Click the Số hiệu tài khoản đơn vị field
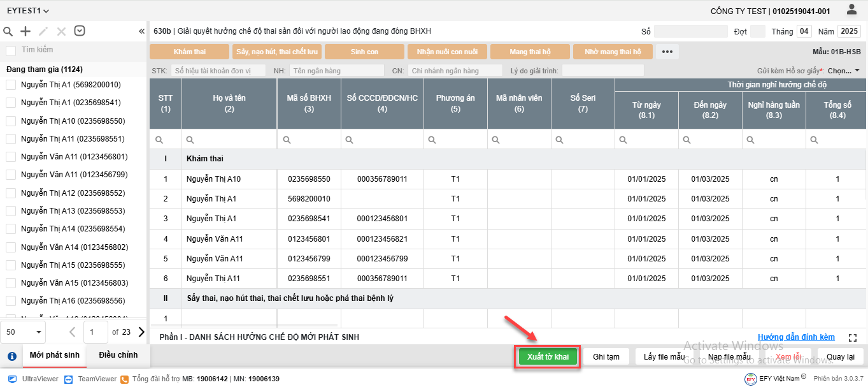This screenshot has width=868, height=387. pyautogui.click(x=218, y=70)
